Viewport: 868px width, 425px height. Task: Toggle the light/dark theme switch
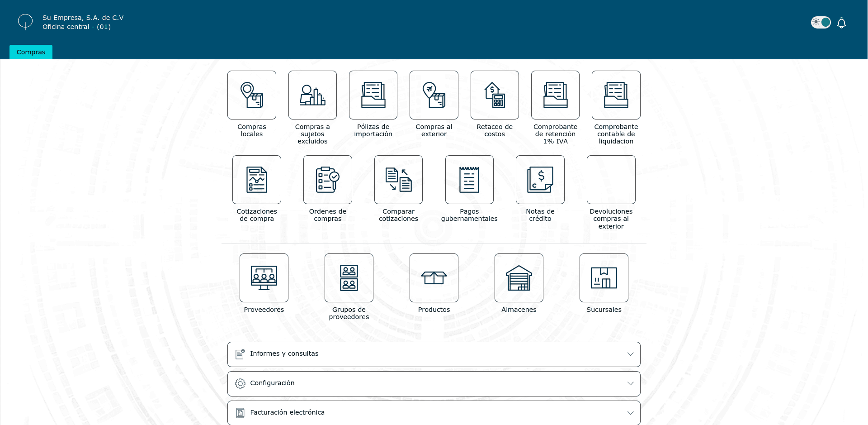click(821, 23)
